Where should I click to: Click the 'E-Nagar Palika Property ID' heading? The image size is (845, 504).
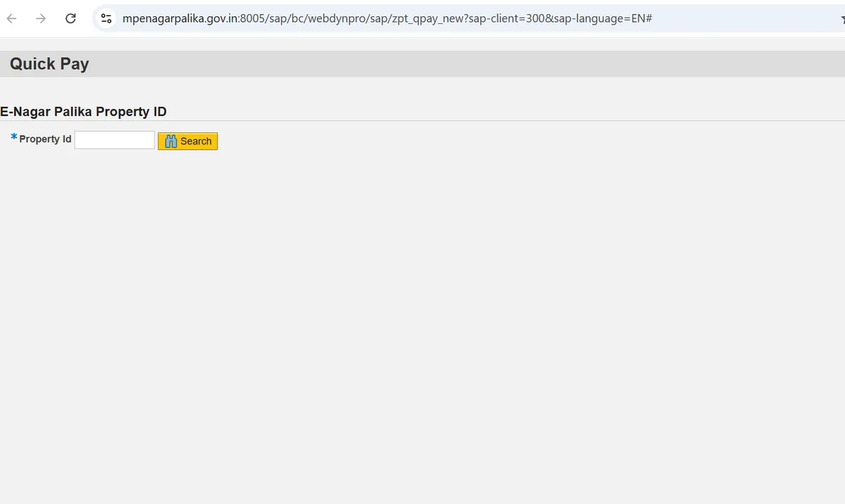[x=83, y=112]
